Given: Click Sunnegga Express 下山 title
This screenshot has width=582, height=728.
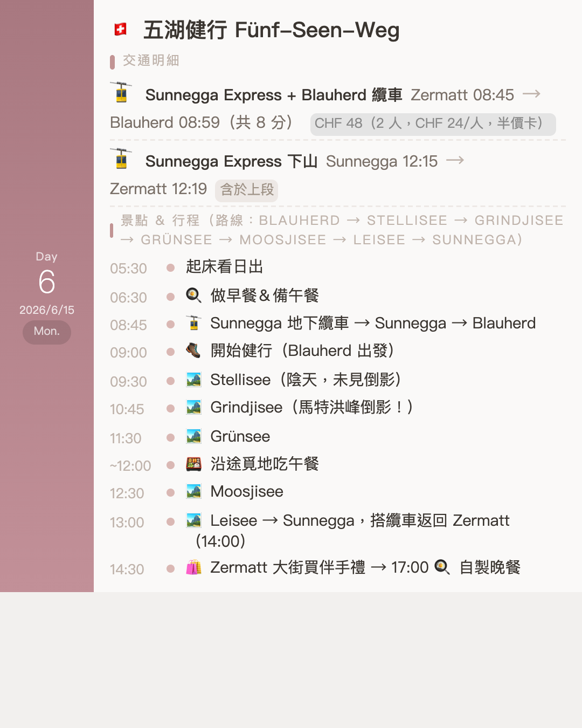Looking at the screenshot, I should (231, 161).
